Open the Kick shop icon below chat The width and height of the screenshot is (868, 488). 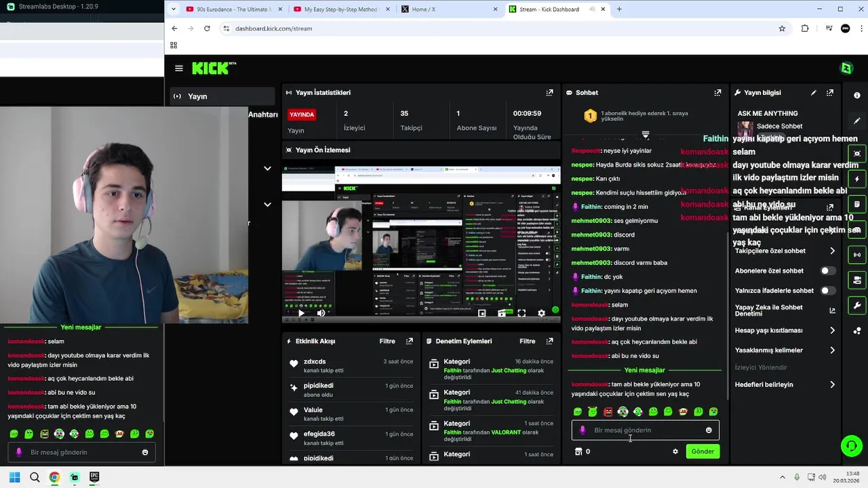[x=578, y=451]
